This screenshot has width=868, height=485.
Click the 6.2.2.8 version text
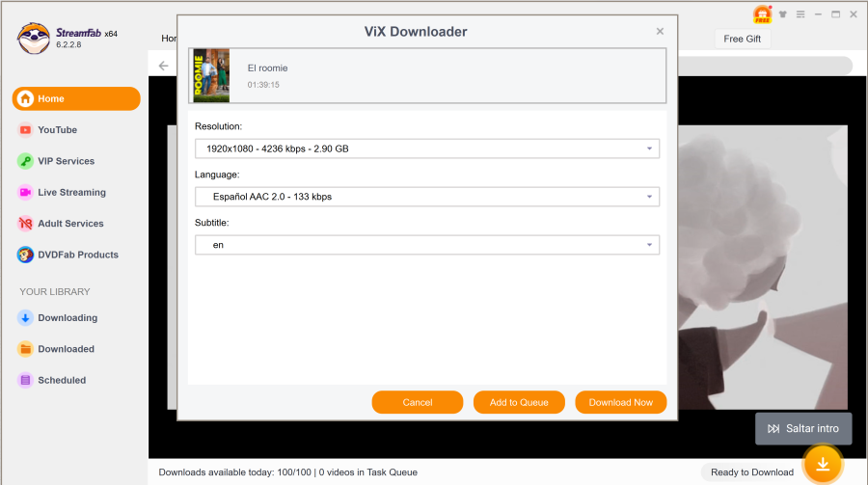click(x=68, y=45)
